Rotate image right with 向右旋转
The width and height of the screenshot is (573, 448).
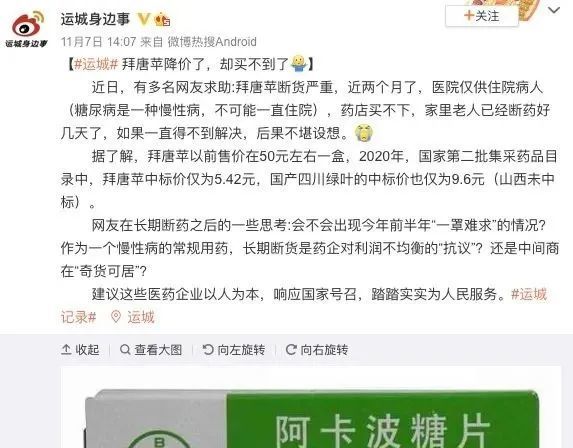pyautogui.click(x=317, y=350)
